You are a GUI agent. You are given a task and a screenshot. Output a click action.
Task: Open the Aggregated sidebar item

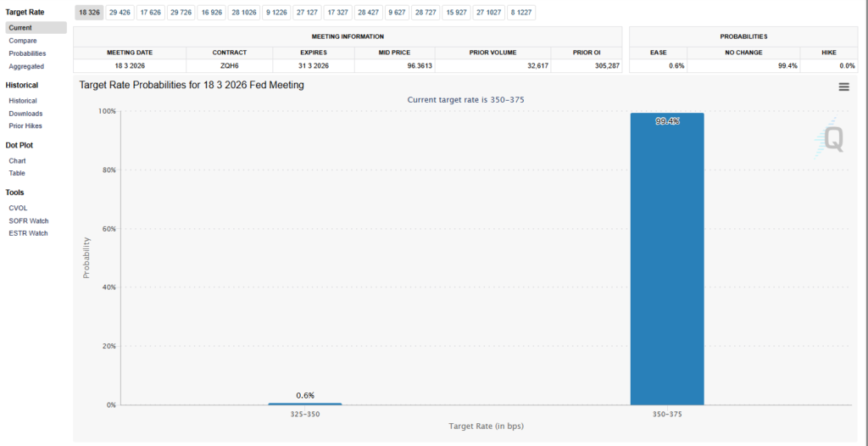pyautogui.click(x=26, y=66)
